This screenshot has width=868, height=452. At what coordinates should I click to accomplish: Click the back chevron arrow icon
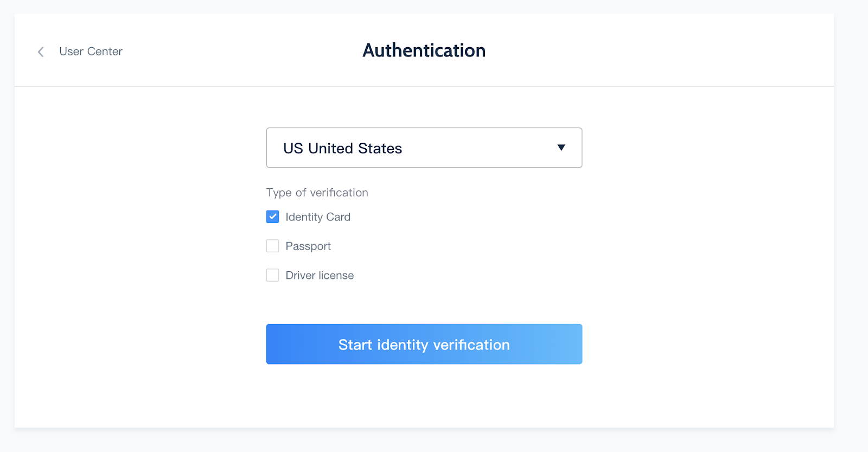[41, 52]
